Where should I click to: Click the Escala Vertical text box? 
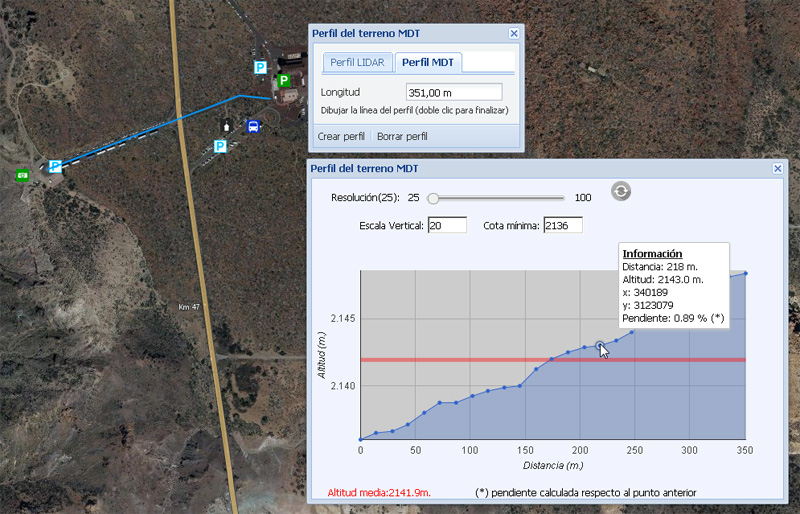(x=447, y=225)
